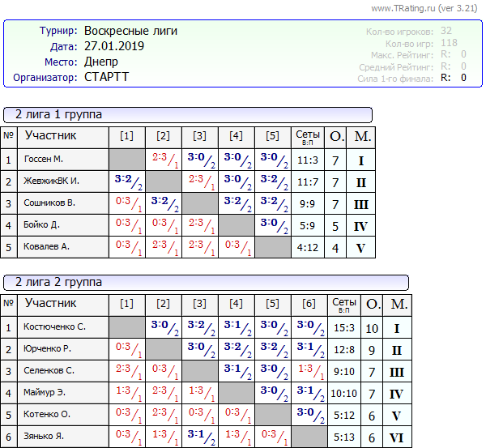The height and width of the screenshot is (448, 486).
Task: Open player Госсен М.
Action: tap(44, 160)
